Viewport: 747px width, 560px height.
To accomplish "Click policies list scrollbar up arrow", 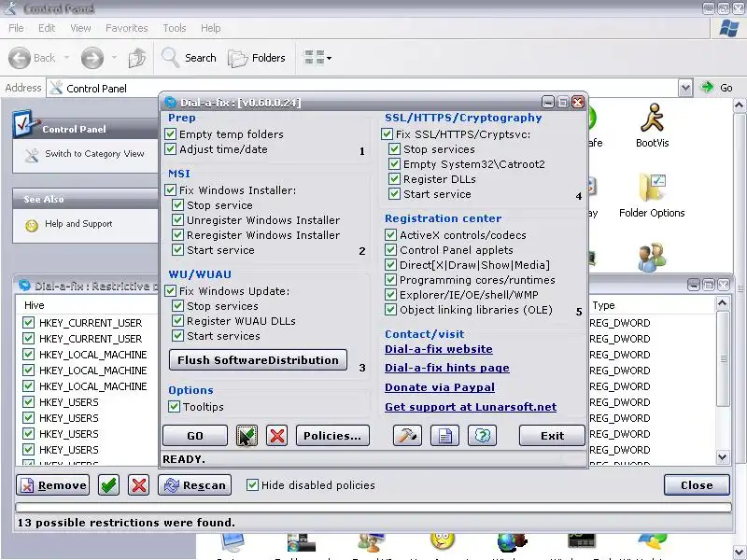I will click(x=723, y=302).
